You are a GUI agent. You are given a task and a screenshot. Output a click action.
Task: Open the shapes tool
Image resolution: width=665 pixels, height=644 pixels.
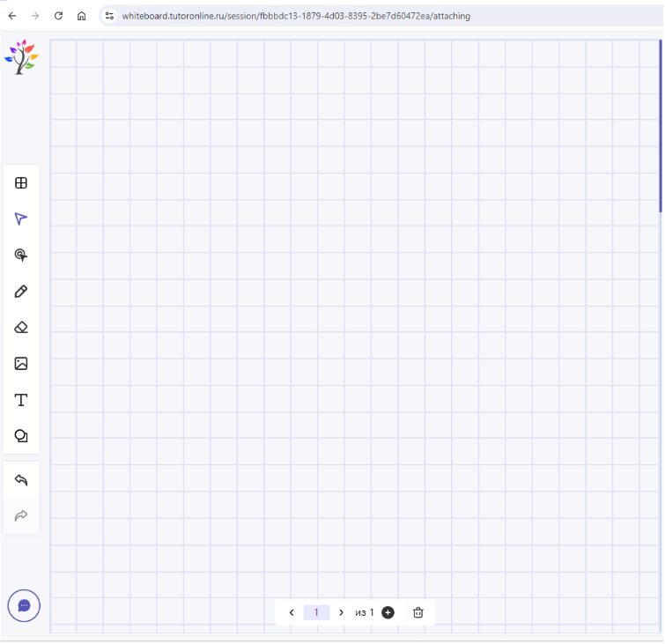click(21, 436)
